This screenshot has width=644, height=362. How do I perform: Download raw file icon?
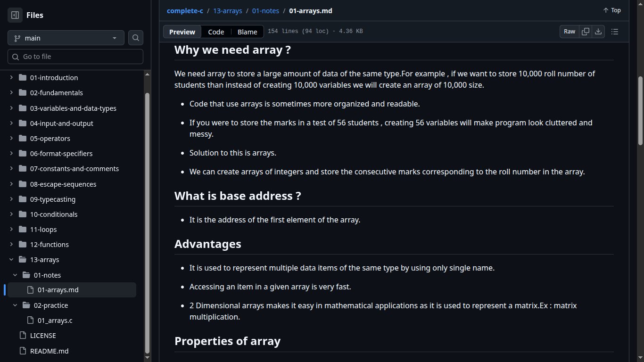pyautogui.click(x=598, y=32)
